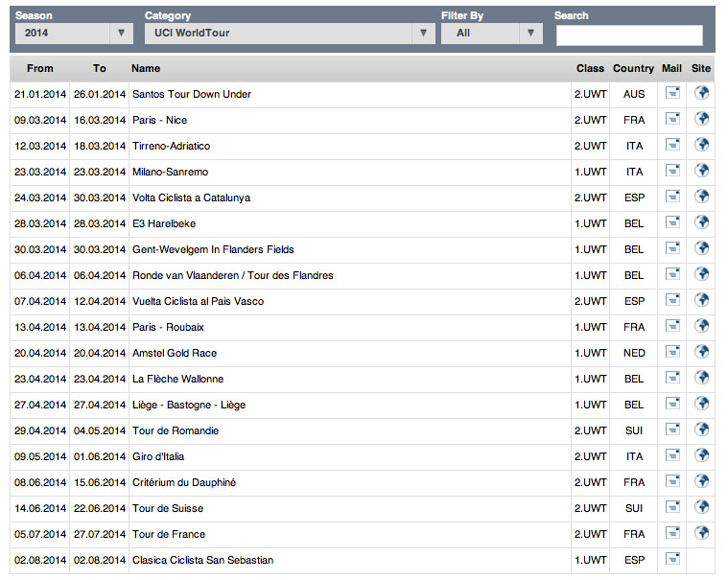Open mail icon for Clasica Ciclista San Sebastian
Viewport: 728px width, 580px height.
pyautogui.click(x=672, y=559)
